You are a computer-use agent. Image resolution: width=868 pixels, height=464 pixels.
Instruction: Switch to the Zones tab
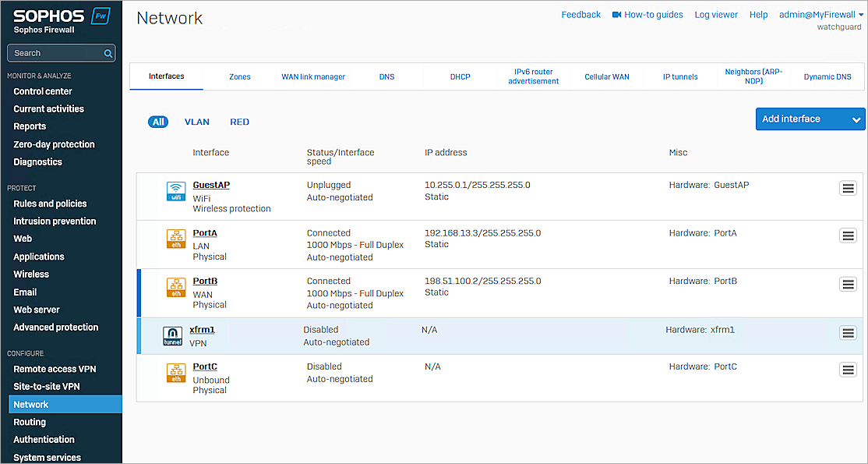coord(239,76)
